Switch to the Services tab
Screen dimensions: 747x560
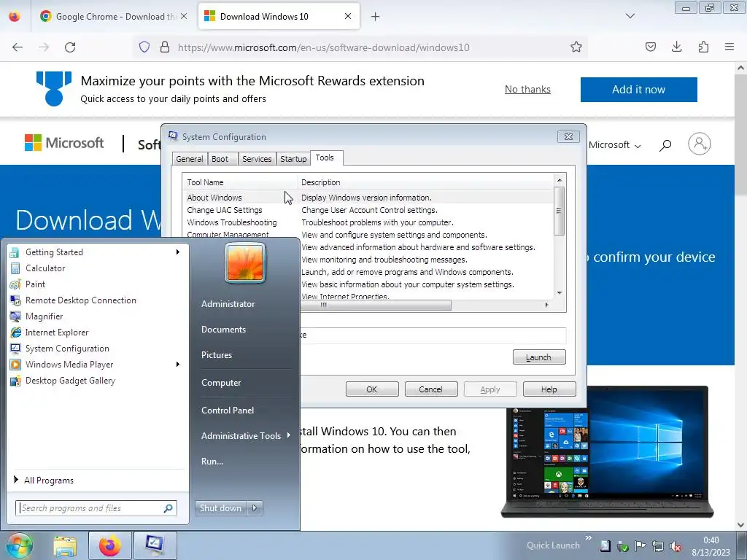click(x=257, y=159)
